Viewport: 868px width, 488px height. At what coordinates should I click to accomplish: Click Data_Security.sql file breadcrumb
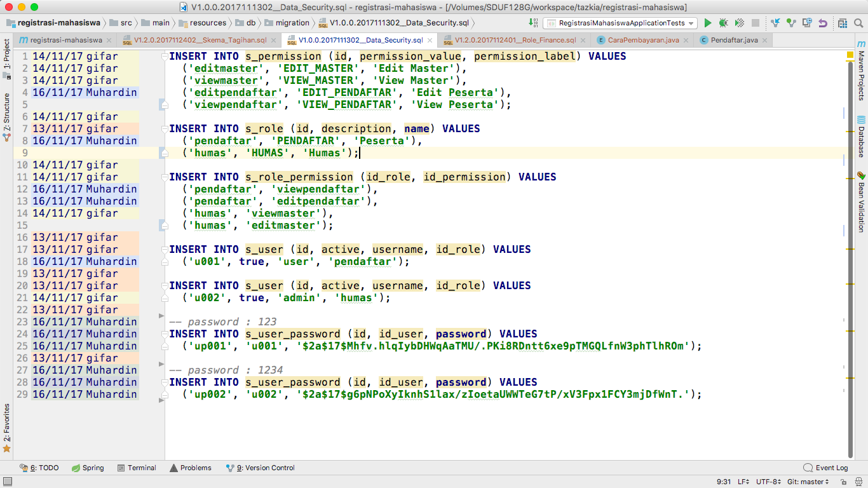coord(393,23)
